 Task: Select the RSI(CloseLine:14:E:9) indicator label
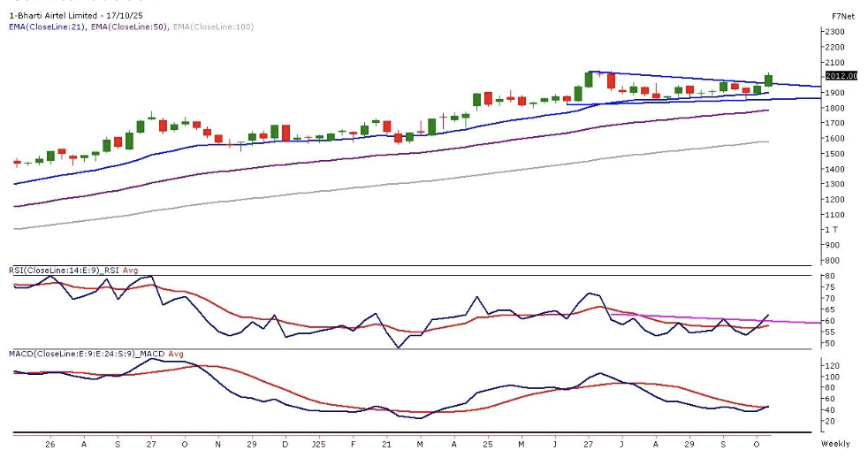[52, 271]
